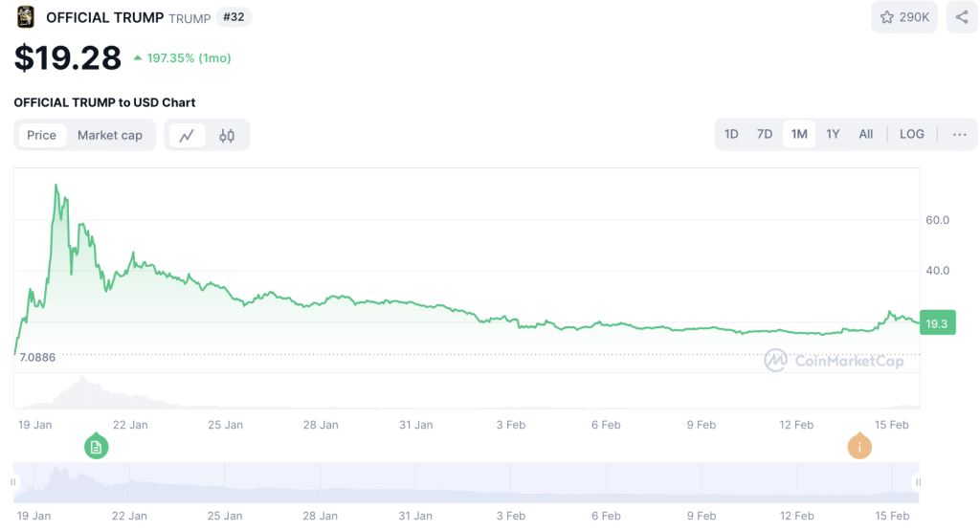Grab the right range selector handle
The height and width of the screenshot is (531, 980).
click(918, 482)
